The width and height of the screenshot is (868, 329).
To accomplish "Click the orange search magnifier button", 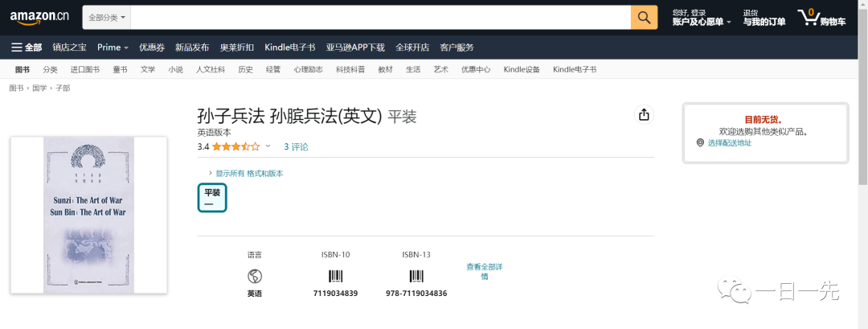I will (644, 17).
